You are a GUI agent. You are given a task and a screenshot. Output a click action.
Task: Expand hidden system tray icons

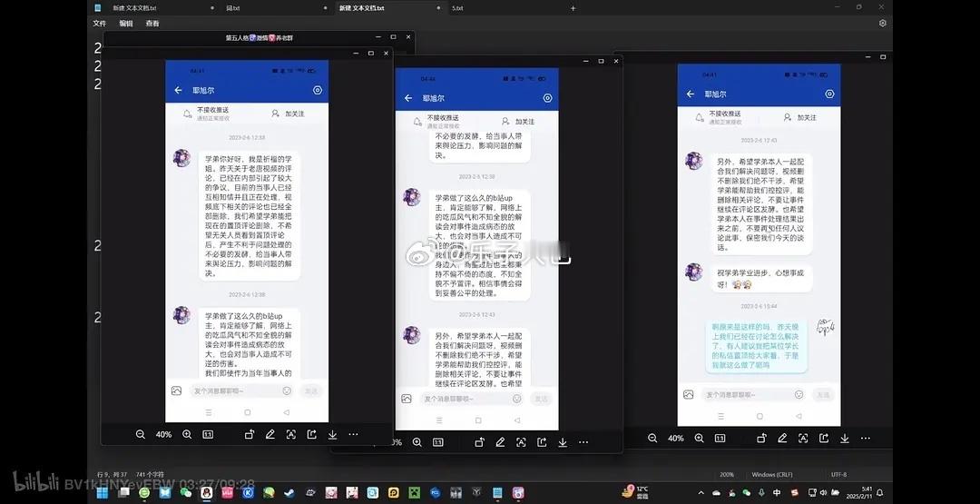click(x=701, y=493)
